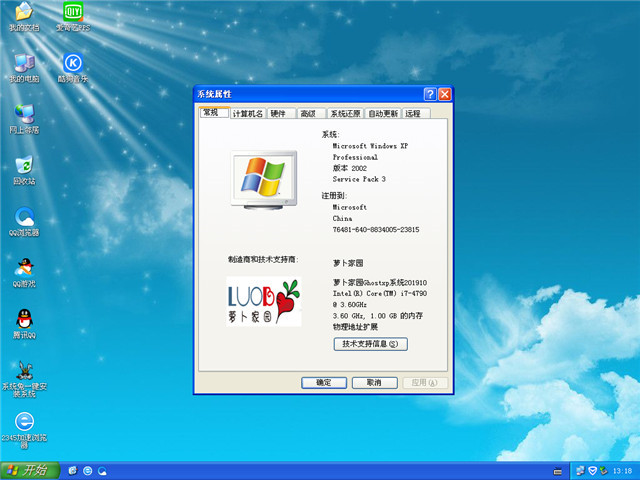Switch to the 常规 tab
Screen dimensions: 640x480
[214, 112]
